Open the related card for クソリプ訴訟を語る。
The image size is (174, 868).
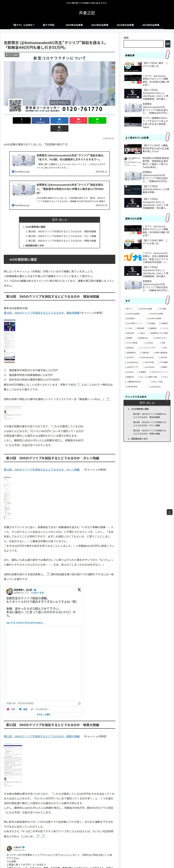click(59, 163)
